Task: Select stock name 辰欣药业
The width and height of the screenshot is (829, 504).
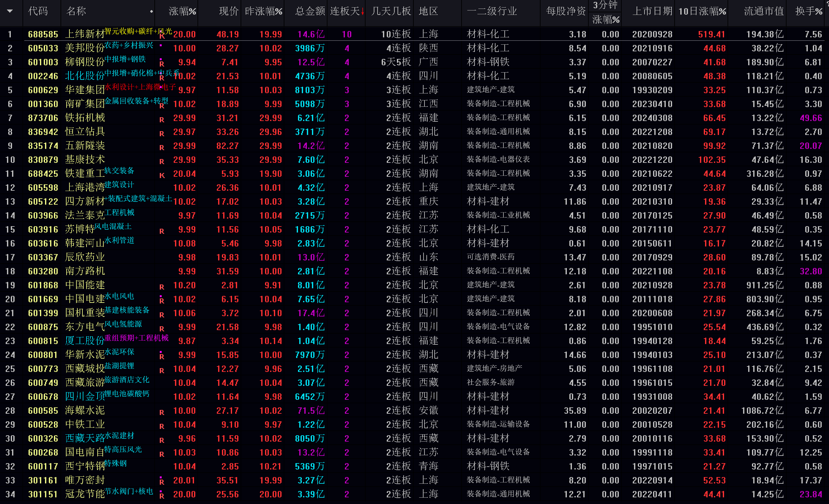Action: click(x=85, y=257)
